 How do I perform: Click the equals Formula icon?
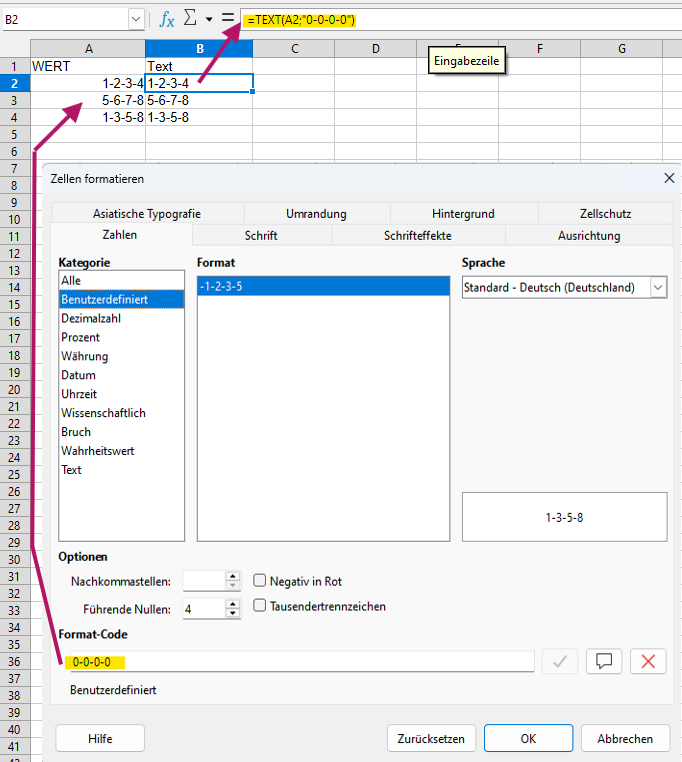click(x=228, y=19)
